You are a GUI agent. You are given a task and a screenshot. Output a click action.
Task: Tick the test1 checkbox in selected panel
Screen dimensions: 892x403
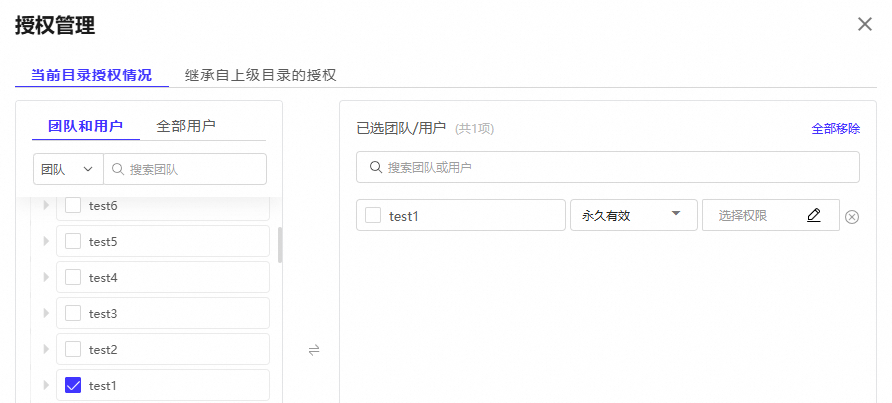coord(373,215)
